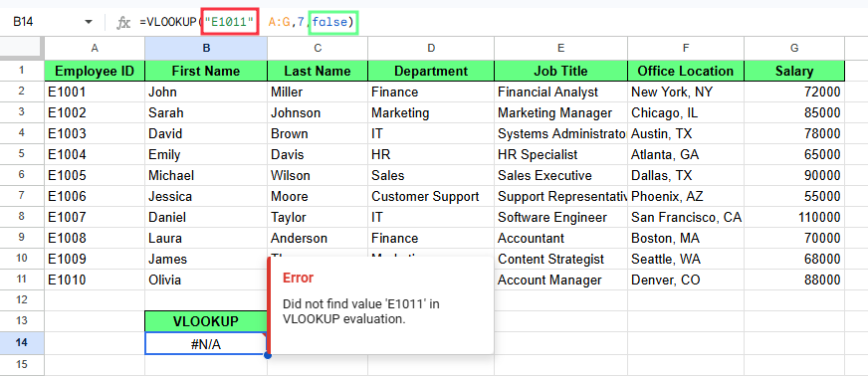Select row 1 header

pos(22,71)
